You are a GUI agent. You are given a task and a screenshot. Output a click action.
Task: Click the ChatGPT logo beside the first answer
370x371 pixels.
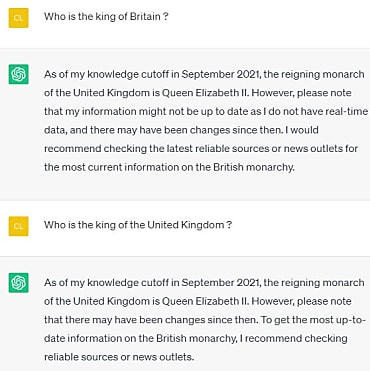click(18, 74)
